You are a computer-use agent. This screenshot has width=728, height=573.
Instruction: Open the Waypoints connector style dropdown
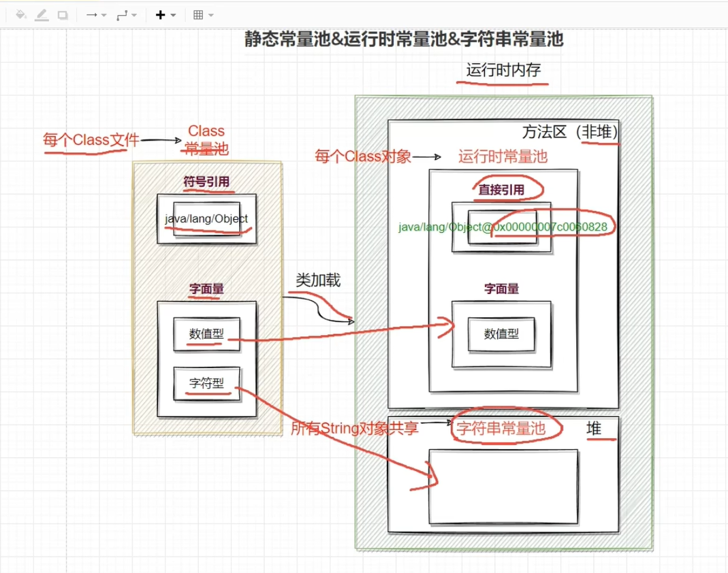pos(127,14)
